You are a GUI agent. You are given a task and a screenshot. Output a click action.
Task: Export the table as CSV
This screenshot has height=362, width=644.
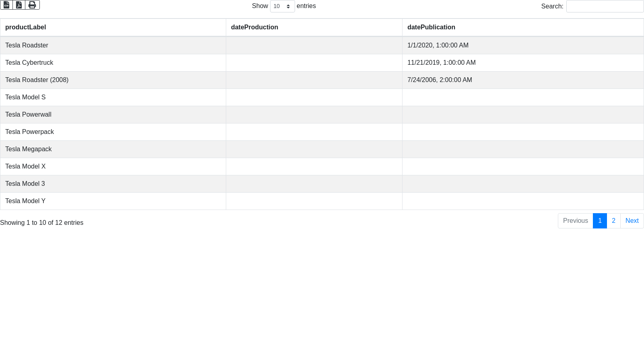6,5
